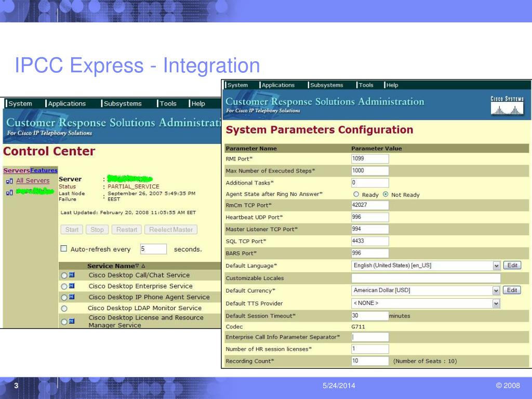Click the Parameter Value column header

(x=376, y=148)
